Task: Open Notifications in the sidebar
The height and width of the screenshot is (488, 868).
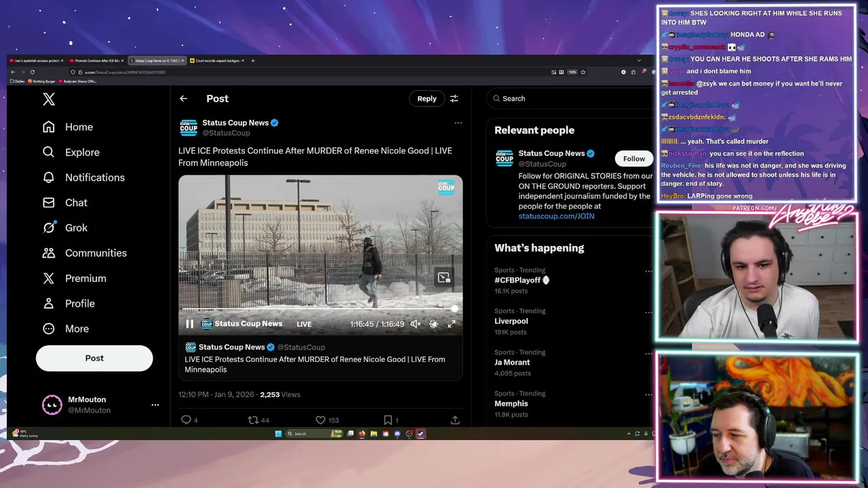Action: coord(83,178)
